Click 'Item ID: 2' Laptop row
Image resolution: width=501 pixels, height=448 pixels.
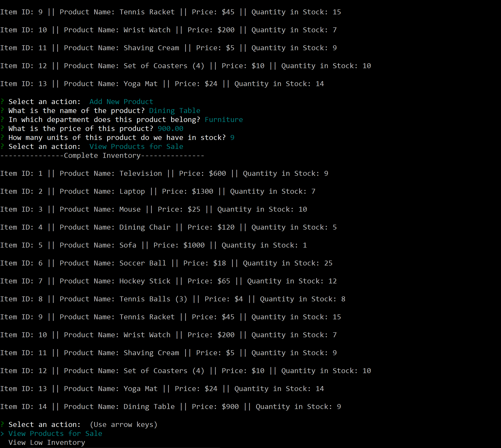click(158, 191)
